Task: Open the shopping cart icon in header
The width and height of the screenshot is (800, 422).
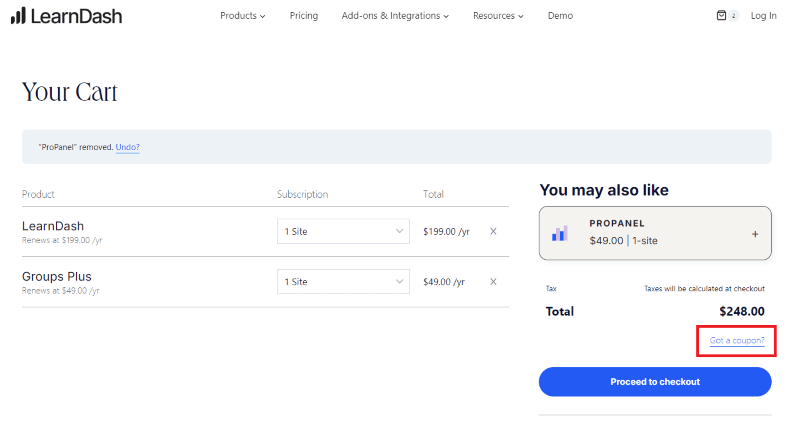Action: coord(721,15)
